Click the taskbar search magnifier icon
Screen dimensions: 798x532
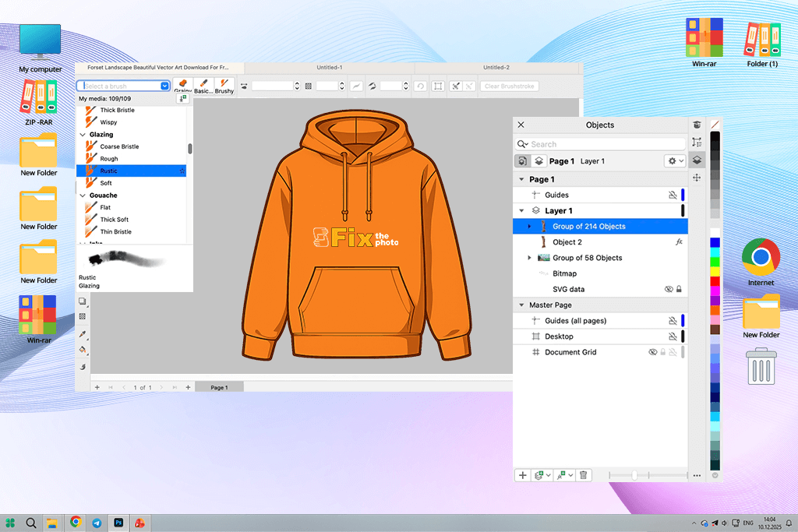click(x=31, y=523)
